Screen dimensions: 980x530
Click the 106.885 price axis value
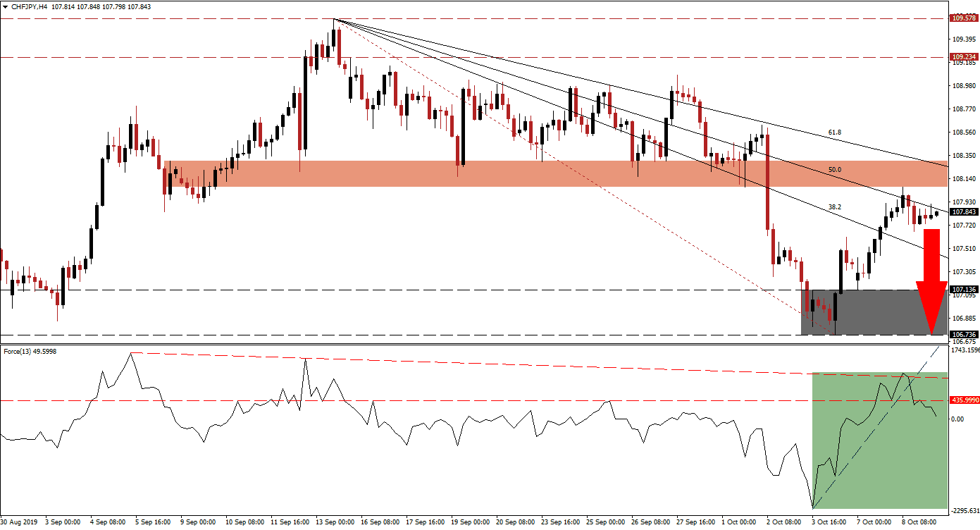964,319
